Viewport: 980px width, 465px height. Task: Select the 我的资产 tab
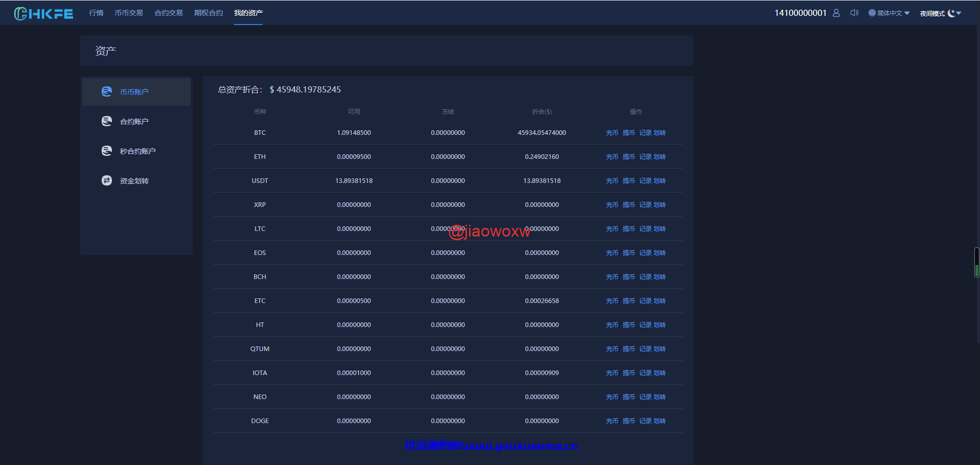click(248, 13)
